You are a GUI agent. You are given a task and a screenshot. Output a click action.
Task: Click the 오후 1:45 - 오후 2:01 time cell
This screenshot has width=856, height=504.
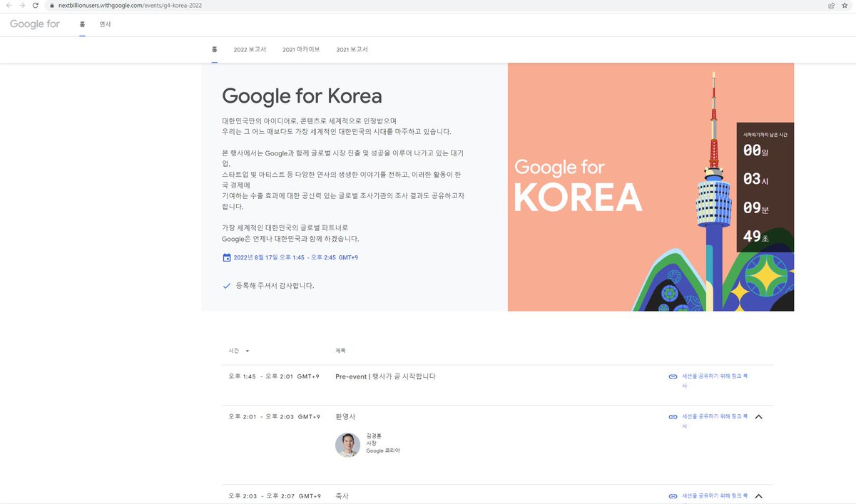point(274,376)
